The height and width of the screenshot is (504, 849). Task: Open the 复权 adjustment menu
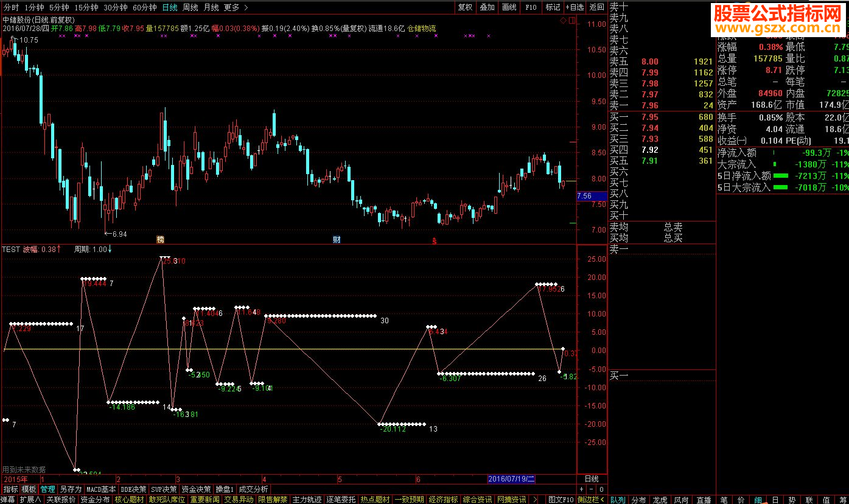(465, 7)
